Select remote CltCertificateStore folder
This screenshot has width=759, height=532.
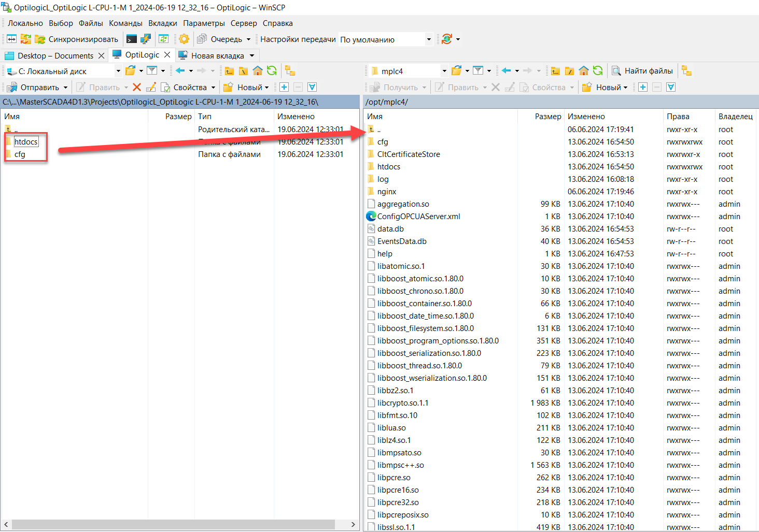(x=409, y=154)
